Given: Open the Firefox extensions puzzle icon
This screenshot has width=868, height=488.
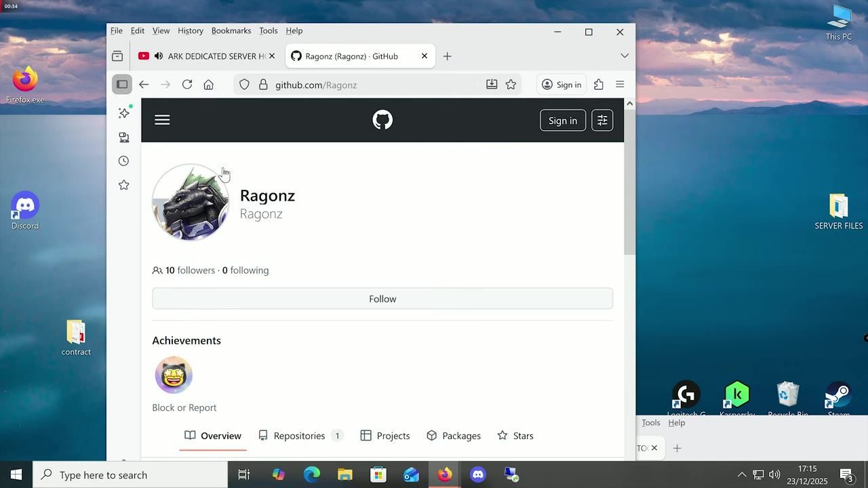Looking at the screenshot, I should tap(598, 85).
